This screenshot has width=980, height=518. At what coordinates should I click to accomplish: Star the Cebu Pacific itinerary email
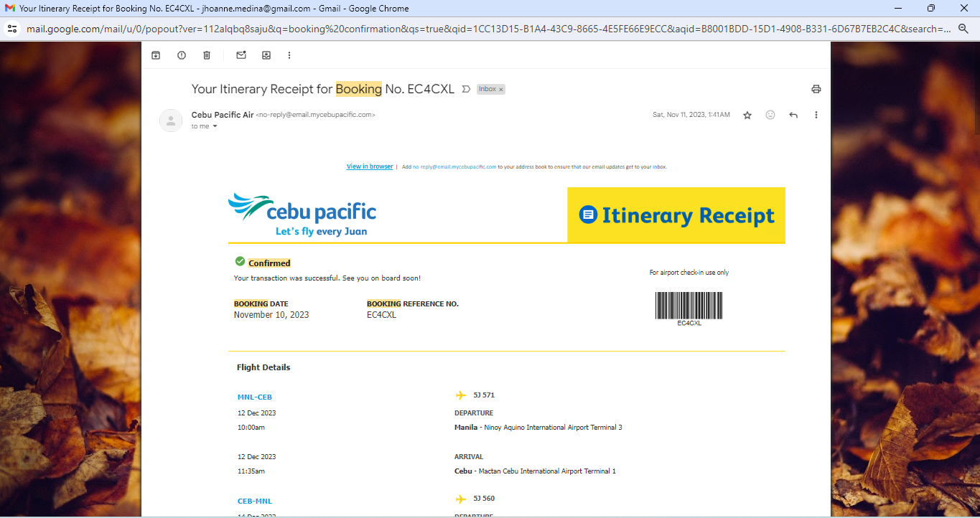tap(747, 115)
